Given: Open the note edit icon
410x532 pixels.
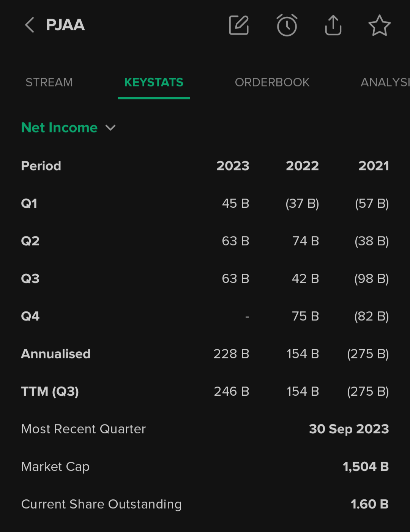Looking at the screenshot, I should [239, 25].
